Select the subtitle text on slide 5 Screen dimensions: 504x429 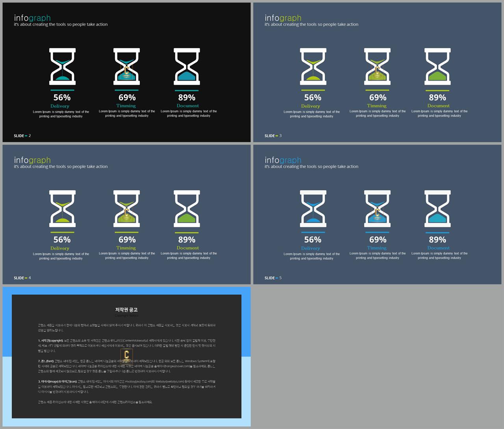pos(311,167)
